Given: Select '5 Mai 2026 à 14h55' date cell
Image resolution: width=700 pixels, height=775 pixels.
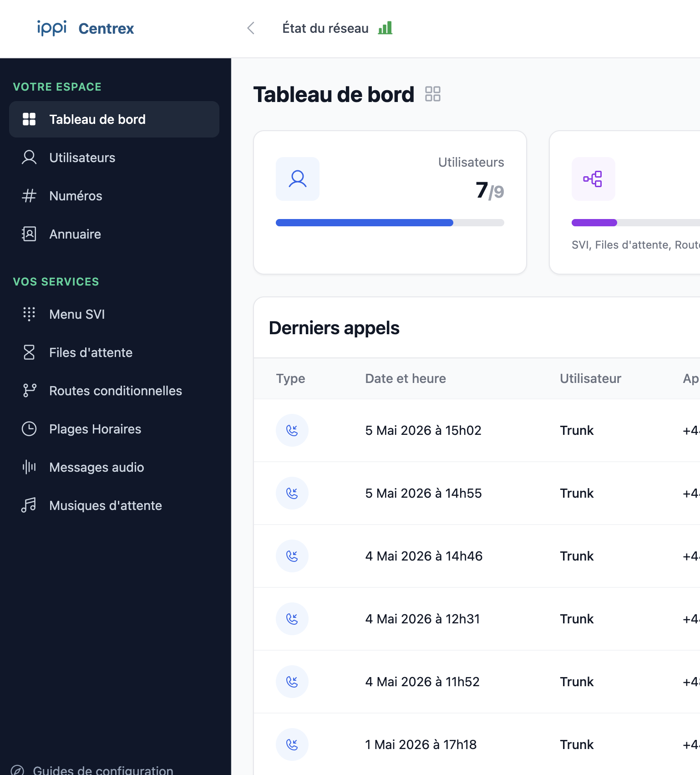Looking at the screenshot, I should [423, 493].
